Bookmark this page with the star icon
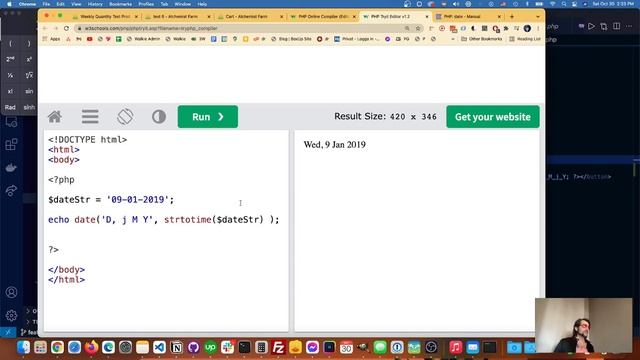Viewport: 640px width, 360px height. pyautogui.click(x=418, y=28)
